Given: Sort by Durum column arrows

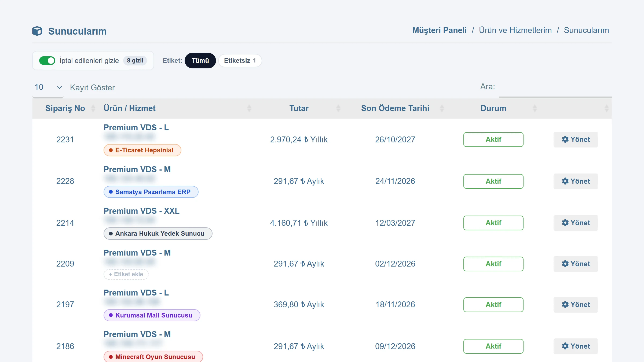Looking at the screenshot, I should pyautogui.click(x=535, y=108).
